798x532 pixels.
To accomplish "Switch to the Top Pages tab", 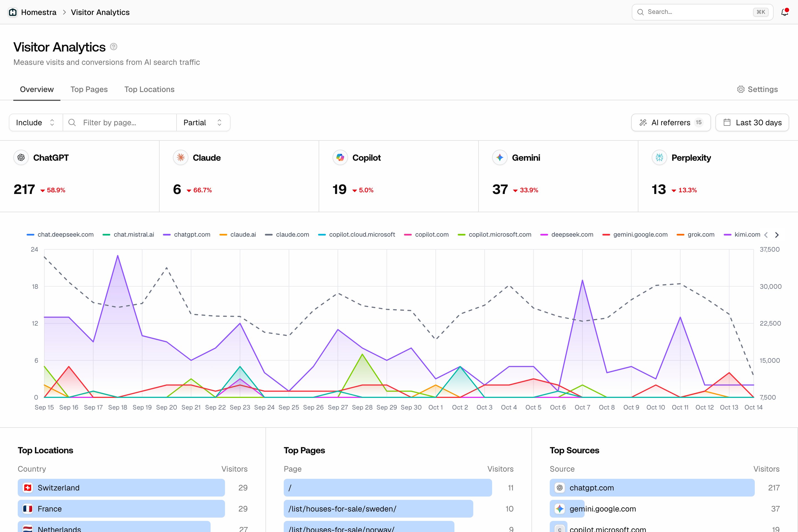I will click(x=89, y=89).
